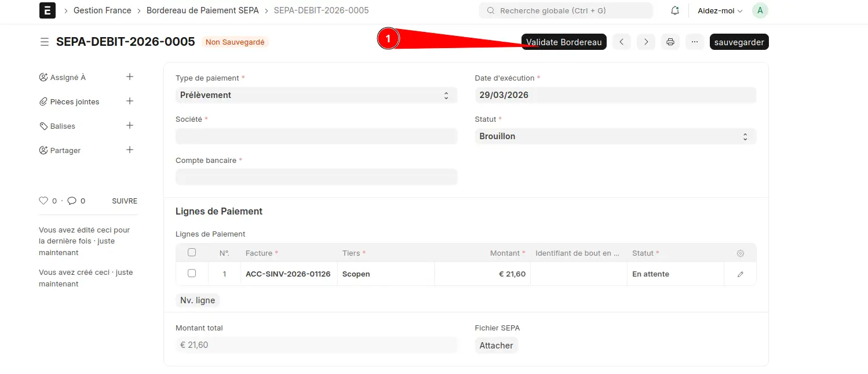Click Date d'exécution field 29/03/2026

[x=615, y=95]
